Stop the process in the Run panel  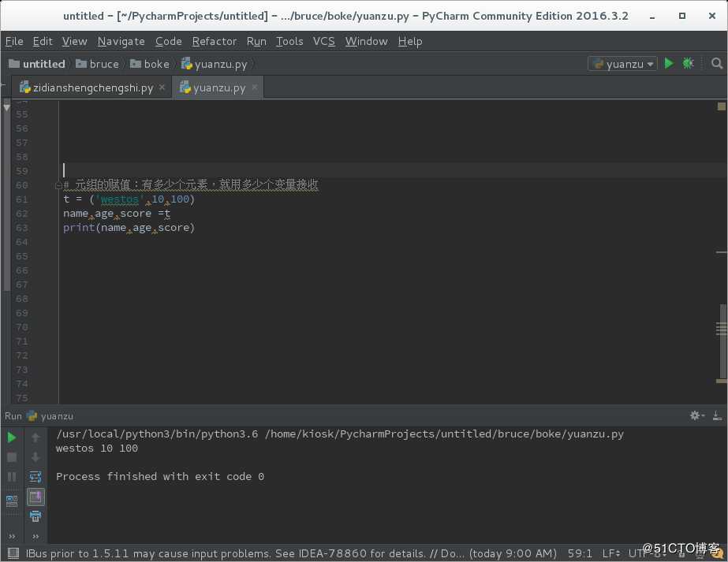coord(12,458)
